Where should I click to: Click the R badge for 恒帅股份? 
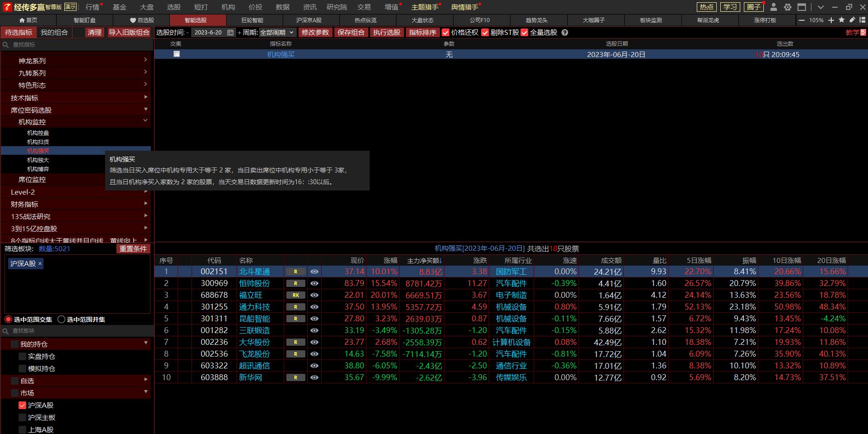coord(296,283)
